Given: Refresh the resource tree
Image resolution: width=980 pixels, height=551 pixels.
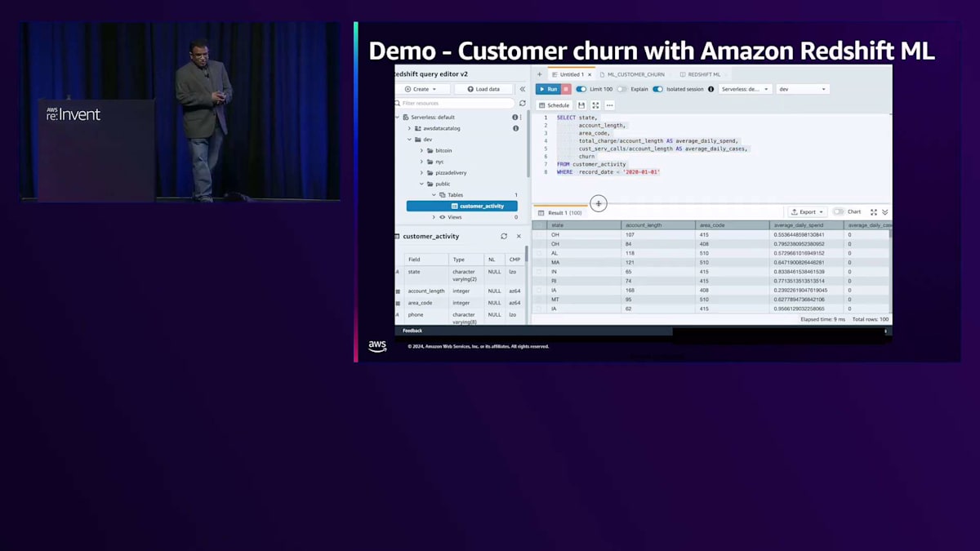Looking at the screenshot, I should coord(523,104).
